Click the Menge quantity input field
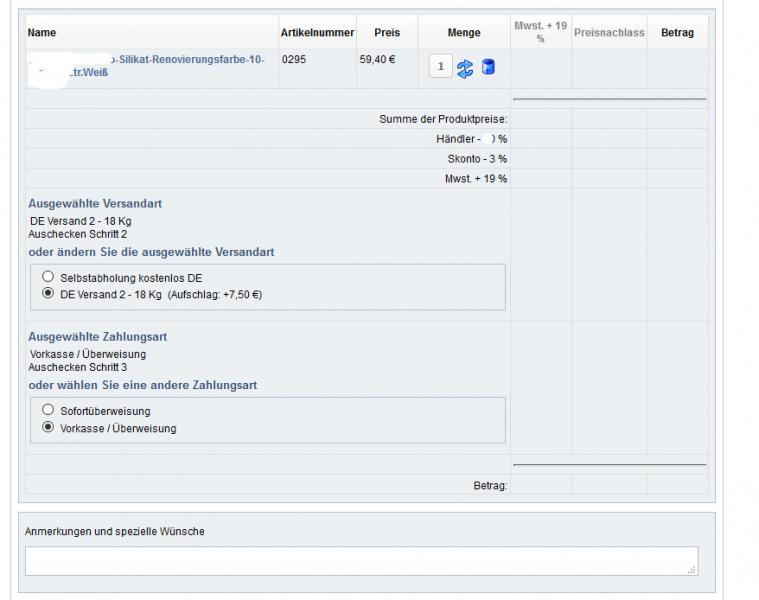 coord(440,67)
